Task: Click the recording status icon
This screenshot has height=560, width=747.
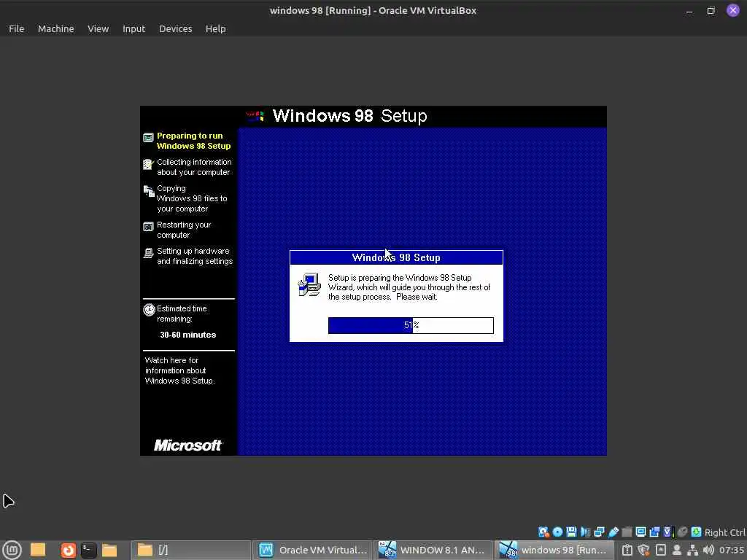Action: point(654,532)
